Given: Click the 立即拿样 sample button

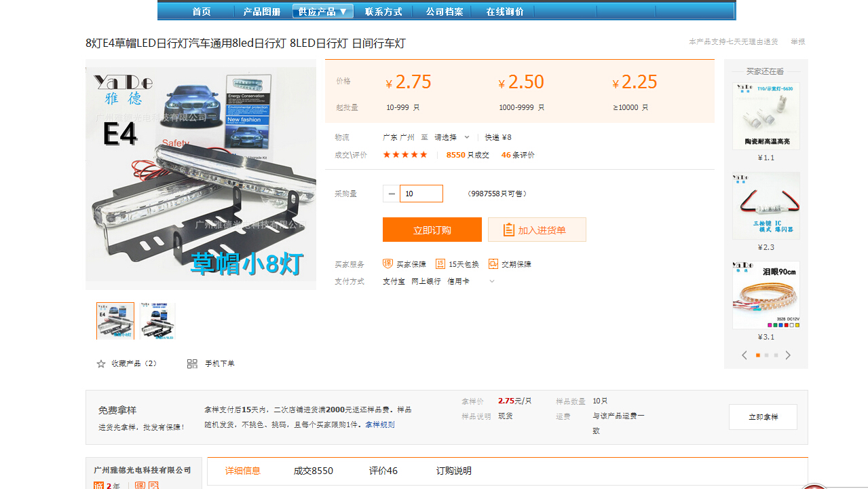Looking at the screenshot, I should (763, 417).
